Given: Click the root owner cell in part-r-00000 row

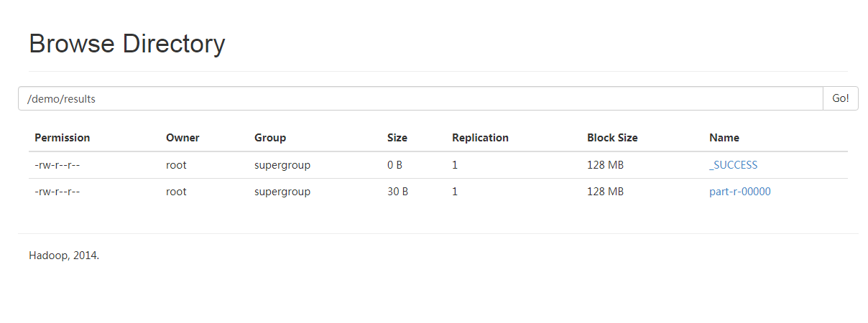Looking at the screenshot, I should (x=176, y=192).
